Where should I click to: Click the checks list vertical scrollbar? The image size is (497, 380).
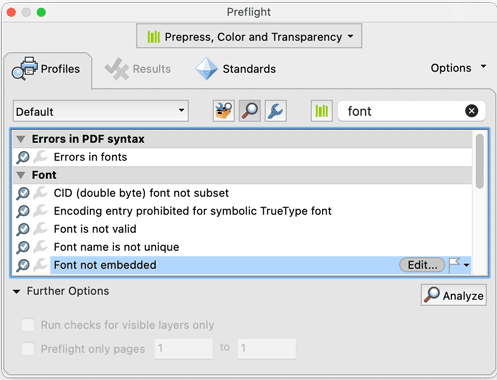click(x=480, y=161)
